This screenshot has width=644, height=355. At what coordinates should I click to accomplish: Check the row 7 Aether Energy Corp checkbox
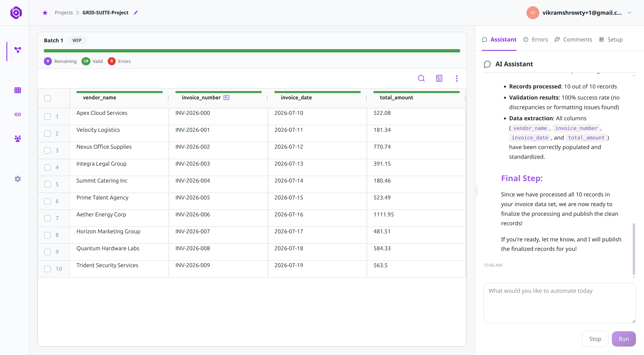point(47,218)
